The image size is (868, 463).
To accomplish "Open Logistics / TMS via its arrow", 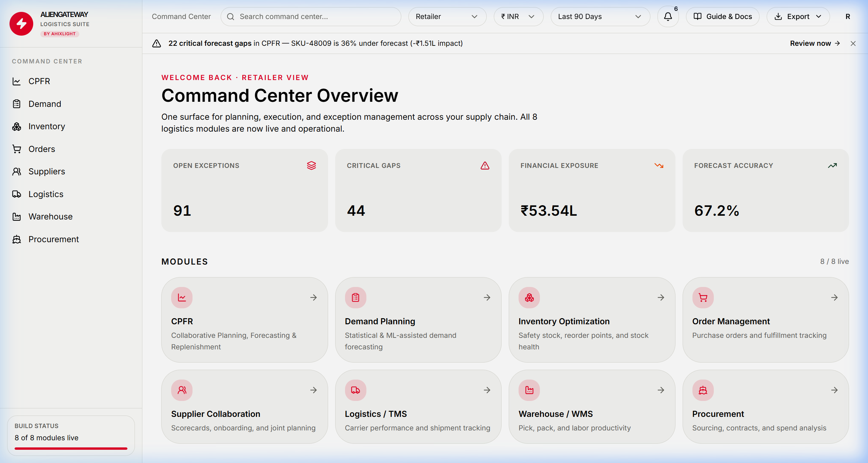I will coord(487,390).
